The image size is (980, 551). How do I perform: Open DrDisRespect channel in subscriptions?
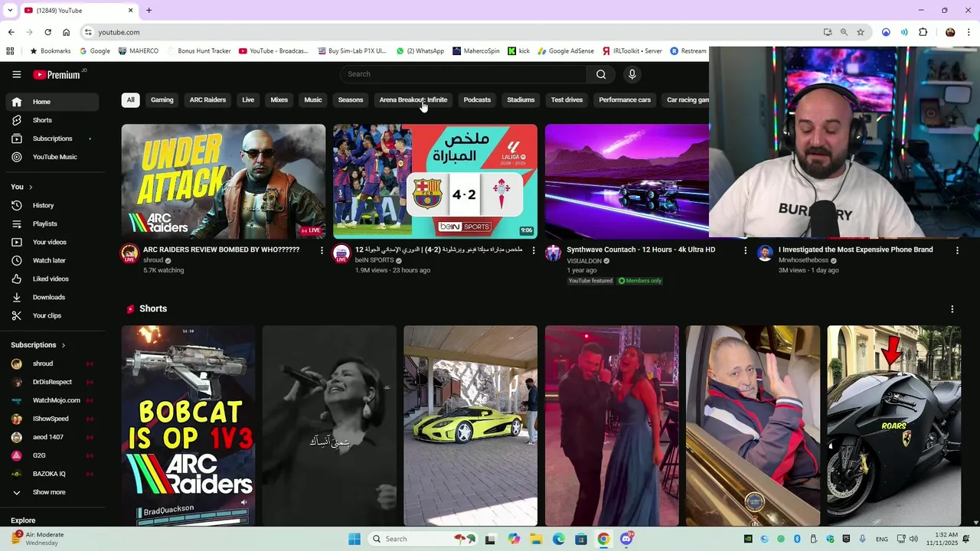coord(52,382)
